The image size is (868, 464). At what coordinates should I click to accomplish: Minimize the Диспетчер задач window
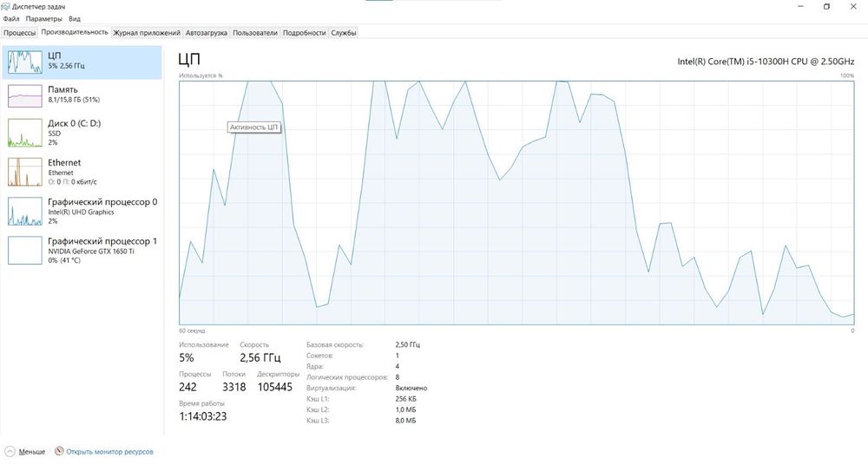pos(801,7)
